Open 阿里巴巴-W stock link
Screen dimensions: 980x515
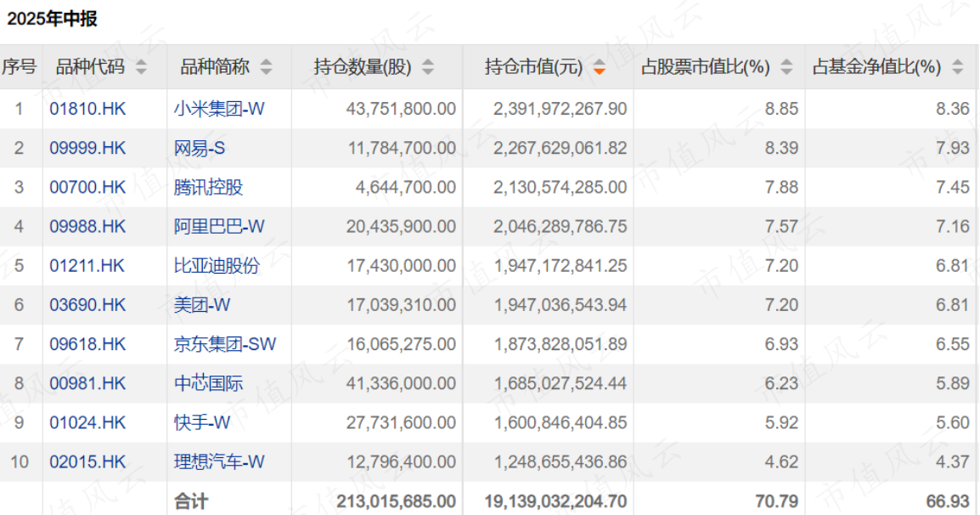(x=219, y=227)
